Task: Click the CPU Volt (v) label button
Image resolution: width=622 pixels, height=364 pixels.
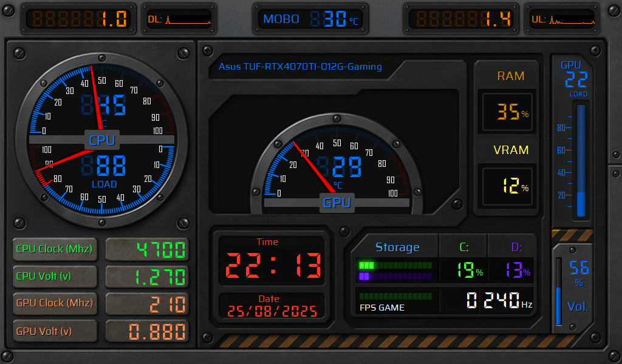Action: click(x=55, y=276)
